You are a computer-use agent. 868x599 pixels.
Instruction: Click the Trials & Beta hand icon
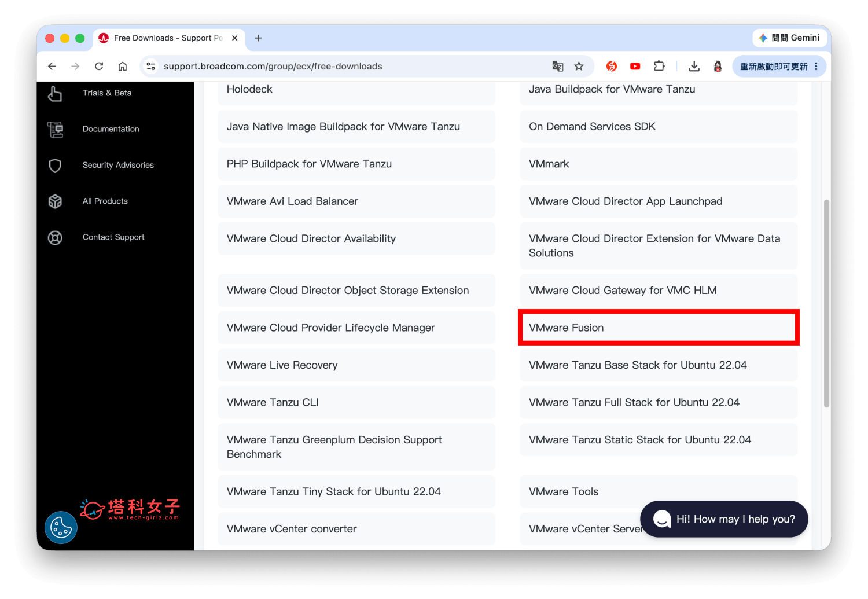[55, 93]
